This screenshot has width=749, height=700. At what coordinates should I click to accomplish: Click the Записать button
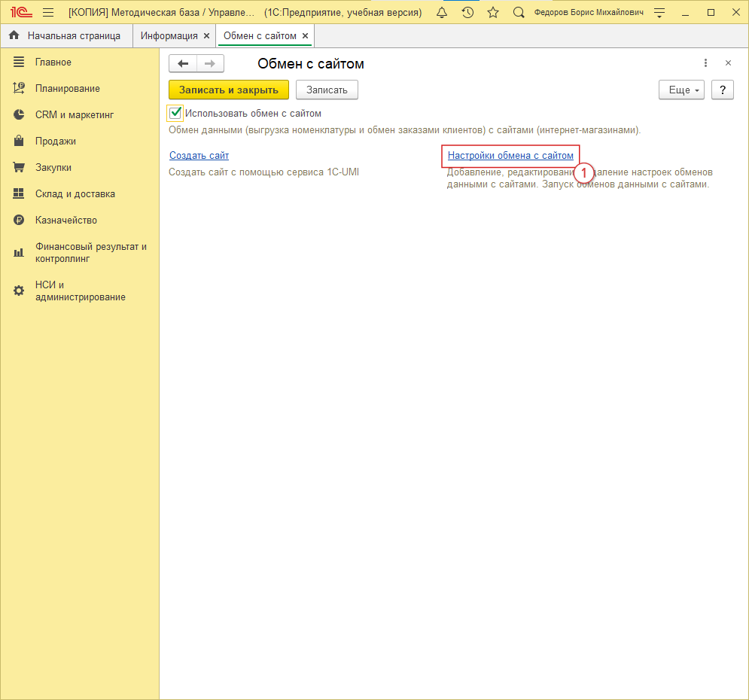click(x=327, y=90)
